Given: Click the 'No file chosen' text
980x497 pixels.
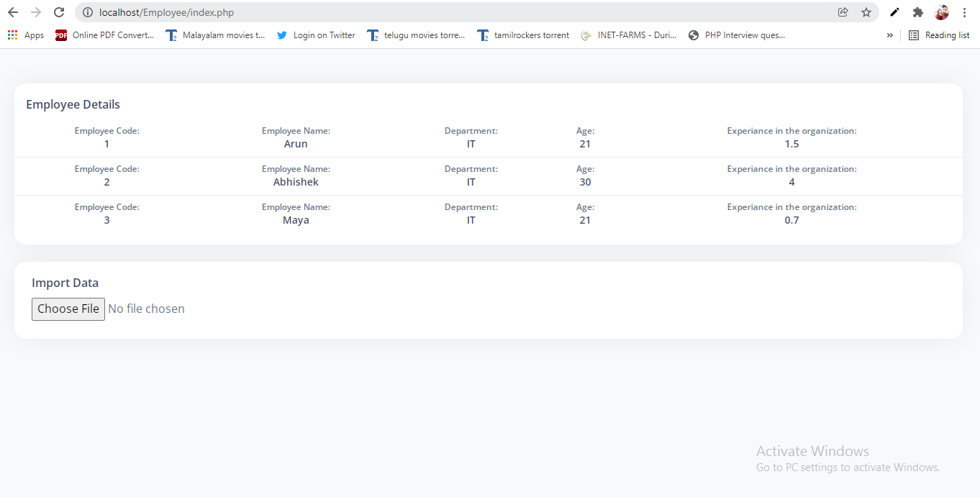Looking at the screenshot, I should pos(146,309).
